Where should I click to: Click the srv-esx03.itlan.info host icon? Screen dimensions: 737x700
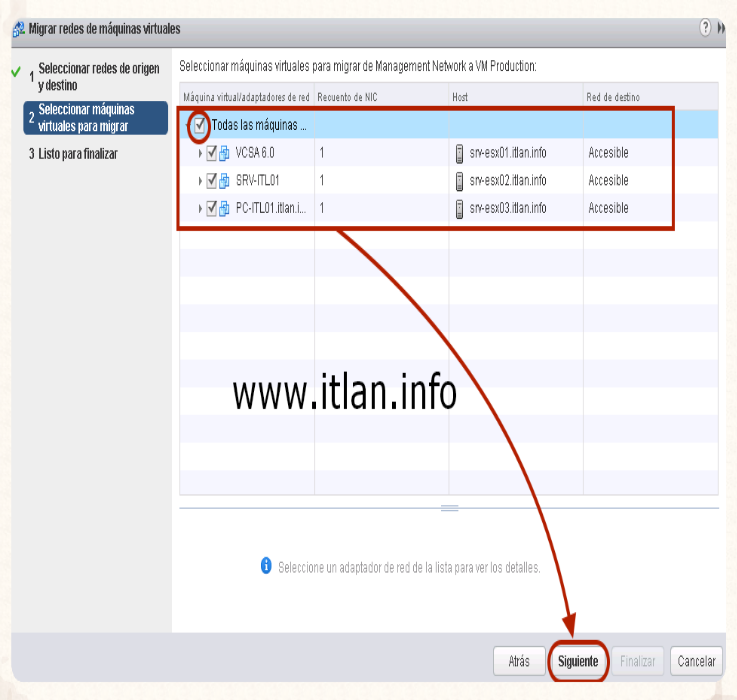coord(460,208)
